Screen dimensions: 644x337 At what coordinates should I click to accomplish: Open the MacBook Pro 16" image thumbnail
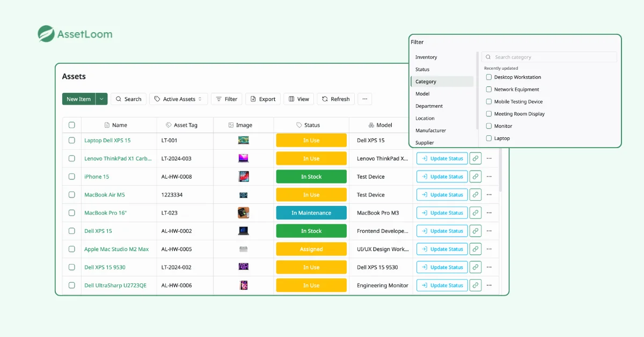coord(244,213)
